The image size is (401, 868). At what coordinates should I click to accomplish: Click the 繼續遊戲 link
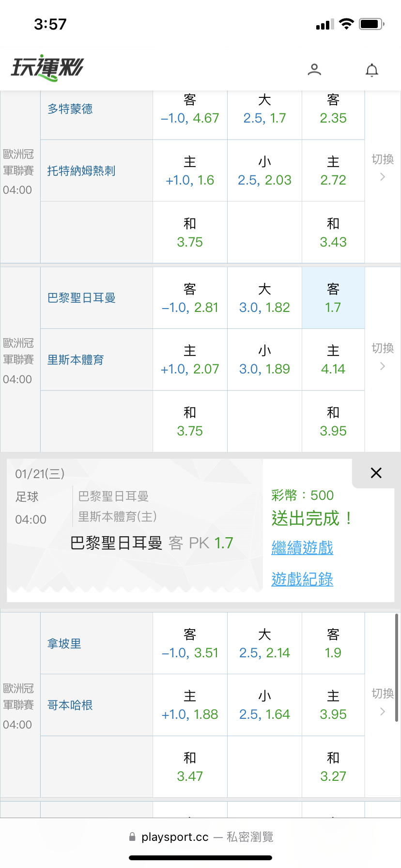click(x=302, y=548)
